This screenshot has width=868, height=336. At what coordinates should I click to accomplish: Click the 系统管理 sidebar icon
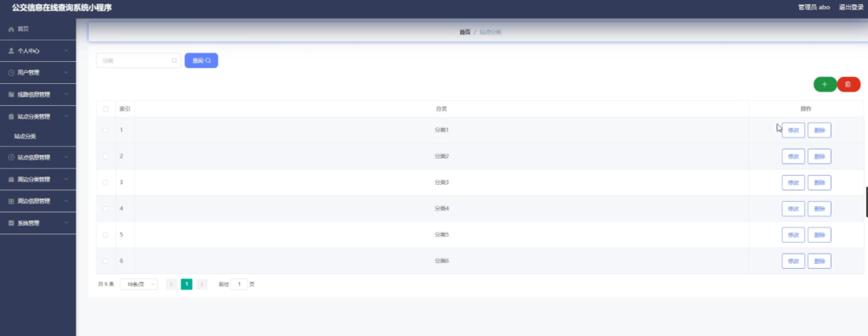tap(11, 223)
